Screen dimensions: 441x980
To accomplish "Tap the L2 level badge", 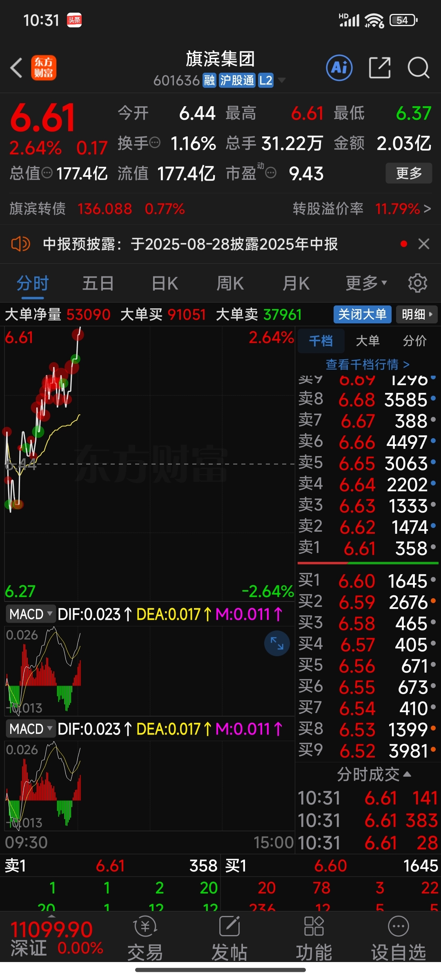I will (x=266, y=80).
